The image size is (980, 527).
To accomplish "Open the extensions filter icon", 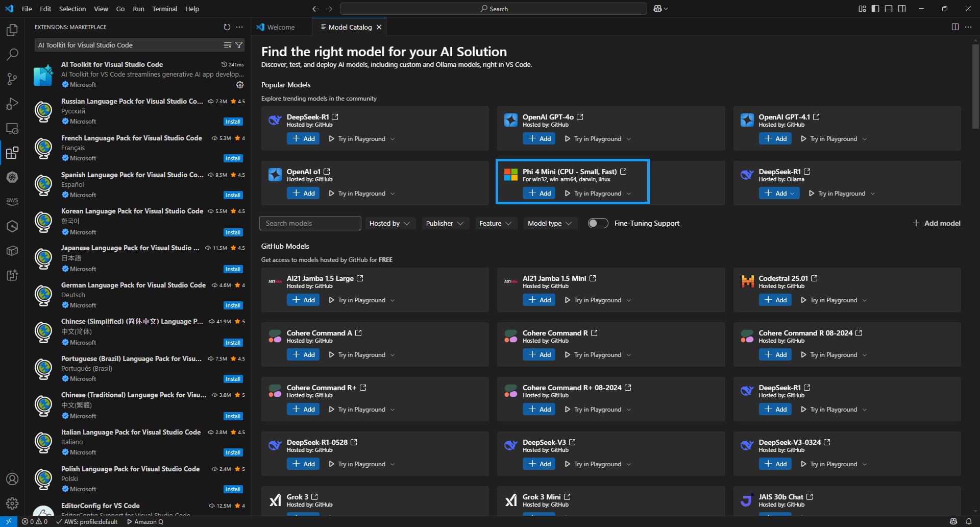I will pyautogui.click(x=238, y=45).
